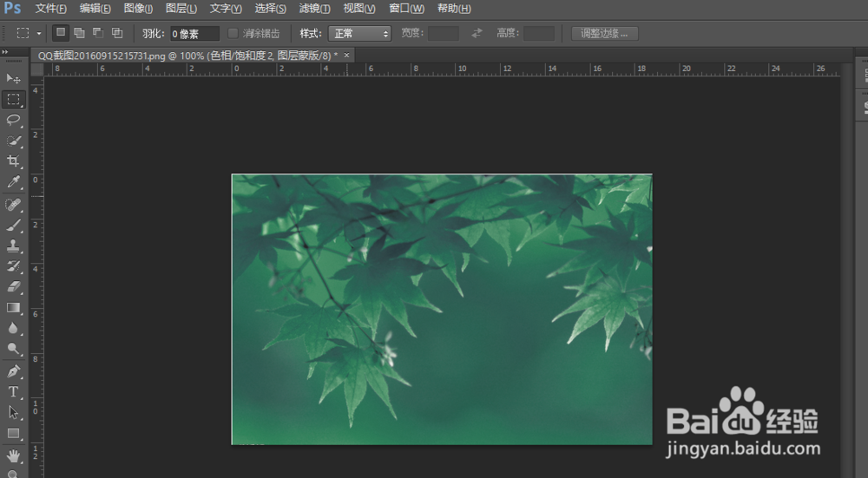Click the swap width and height arrows
This screenshot has width=868, height=478.
[x=477, y=33]
